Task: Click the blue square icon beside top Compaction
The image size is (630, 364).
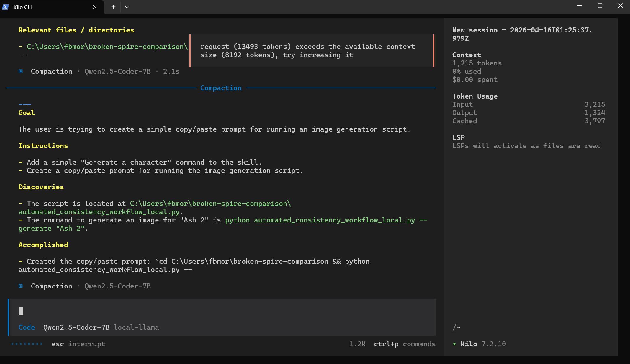Action: click(x=21, y=71)
